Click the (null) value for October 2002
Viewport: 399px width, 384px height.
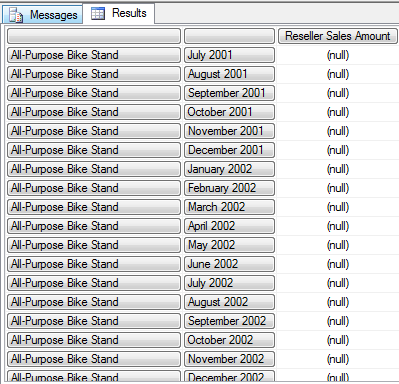(338, 340)
